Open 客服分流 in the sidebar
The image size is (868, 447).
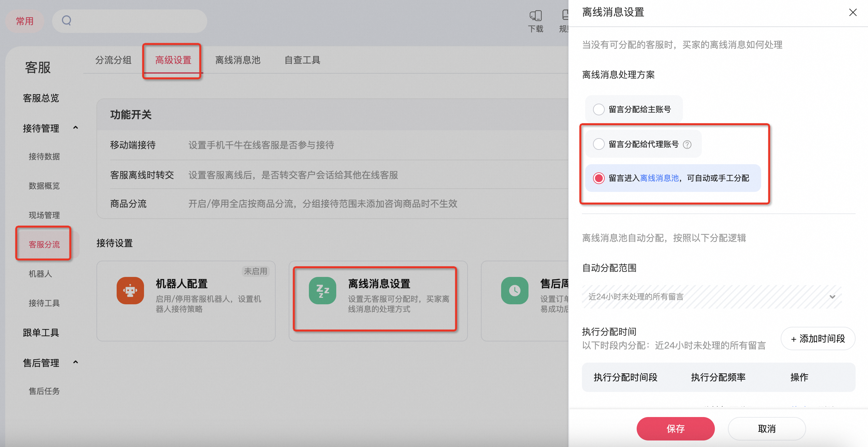44,244
